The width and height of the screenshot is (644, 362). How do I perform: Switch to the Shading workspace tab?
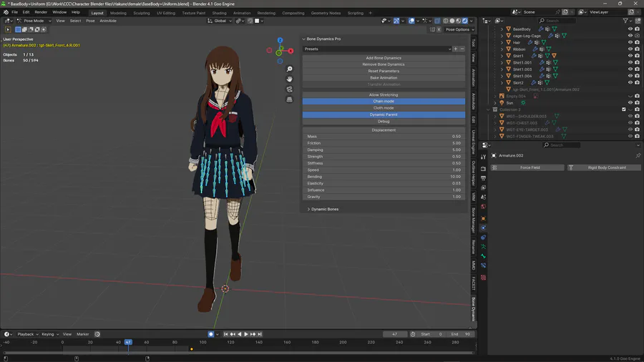pos(220,13)
